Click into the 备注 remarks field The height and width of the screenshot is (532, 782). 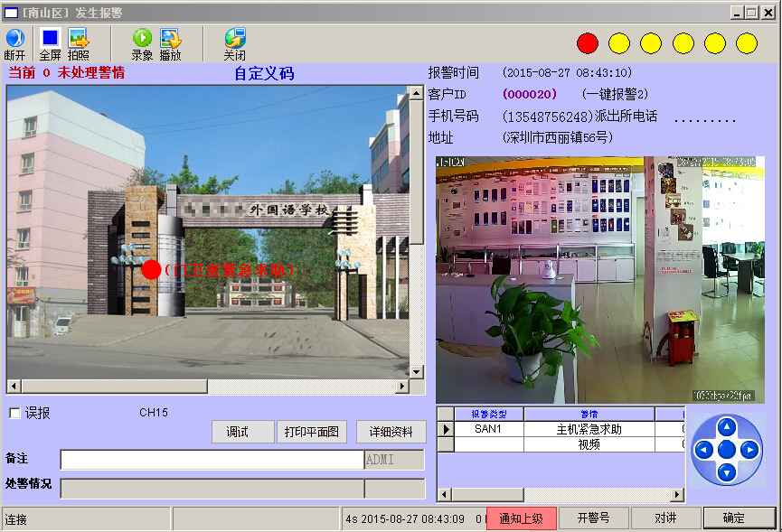point(212,460)
